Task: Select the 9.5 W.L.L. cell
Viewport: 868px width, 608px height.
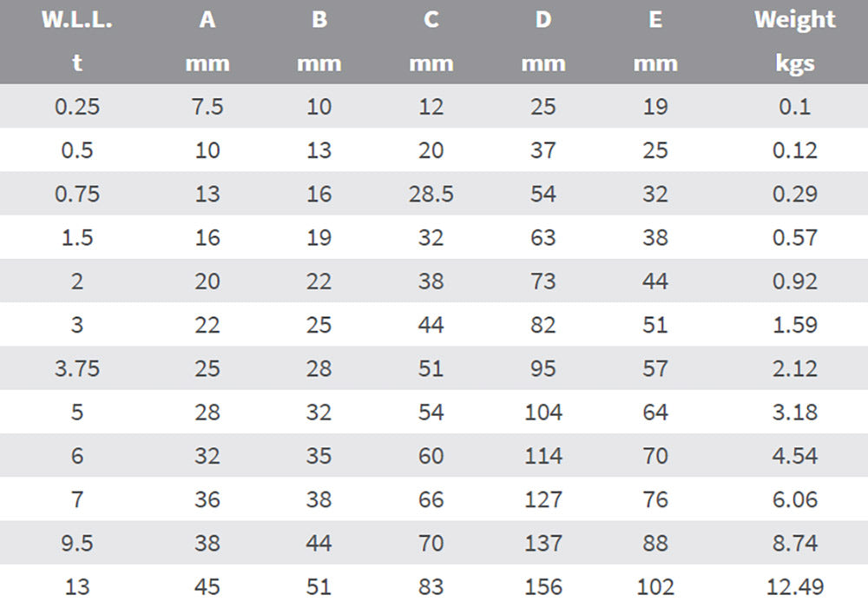Action: point(77,544)
